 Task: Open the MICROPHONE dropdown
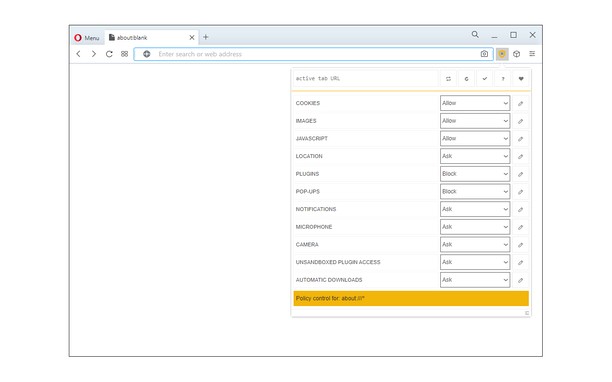click(x=475, y=227)
